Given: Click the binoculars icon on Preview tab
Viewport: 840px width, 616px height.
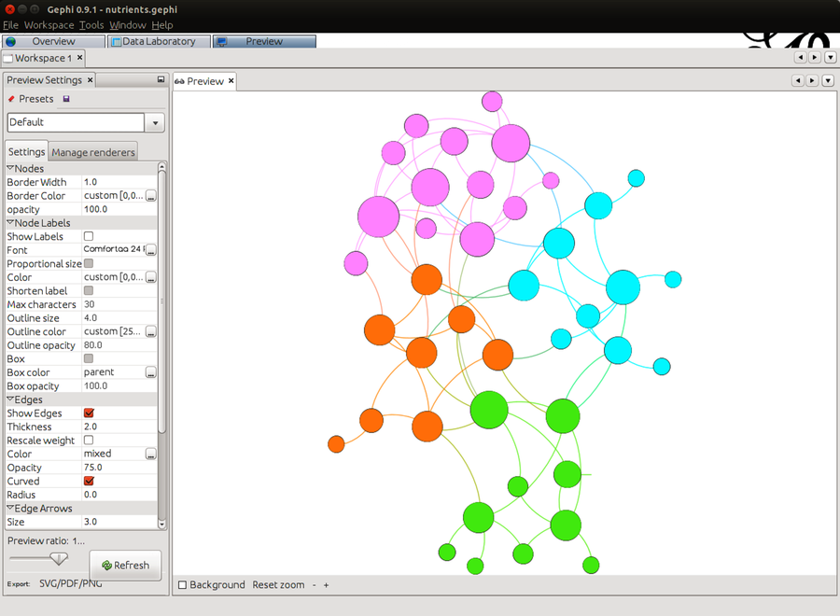Looking at the screenshot, I should click(179, 81).
